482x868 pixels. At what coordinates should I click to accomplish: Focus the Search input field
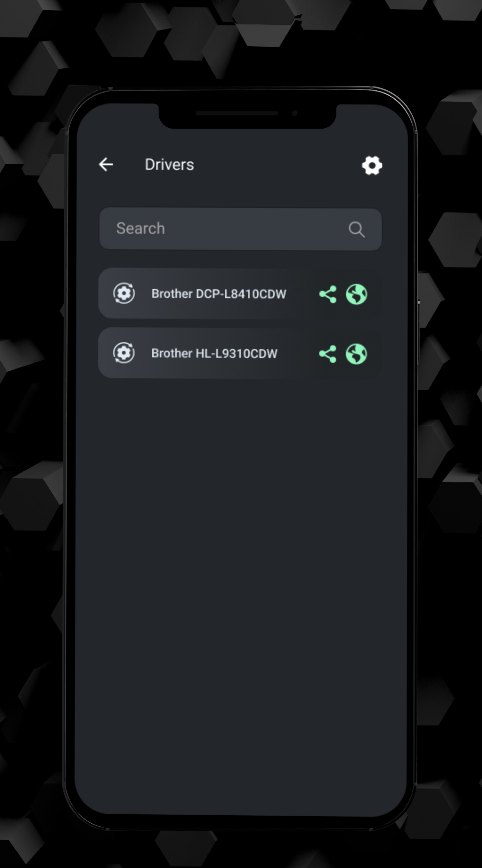tap(240, 229)
